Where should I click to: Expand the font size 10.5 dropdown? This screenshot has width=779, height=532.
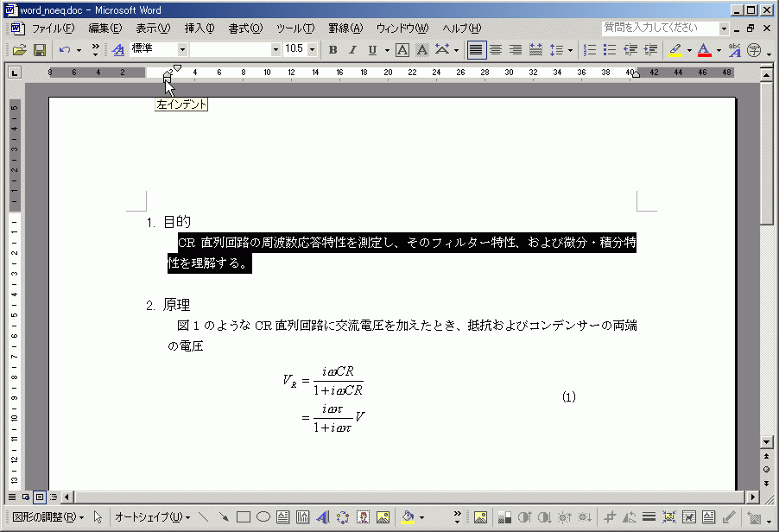(312, 50)
